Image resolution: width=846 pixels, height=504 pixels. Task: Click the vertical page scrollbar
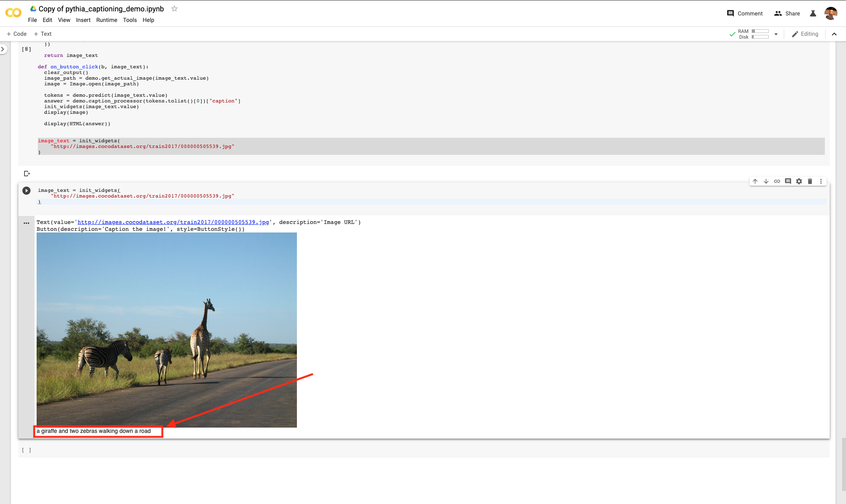844,463
